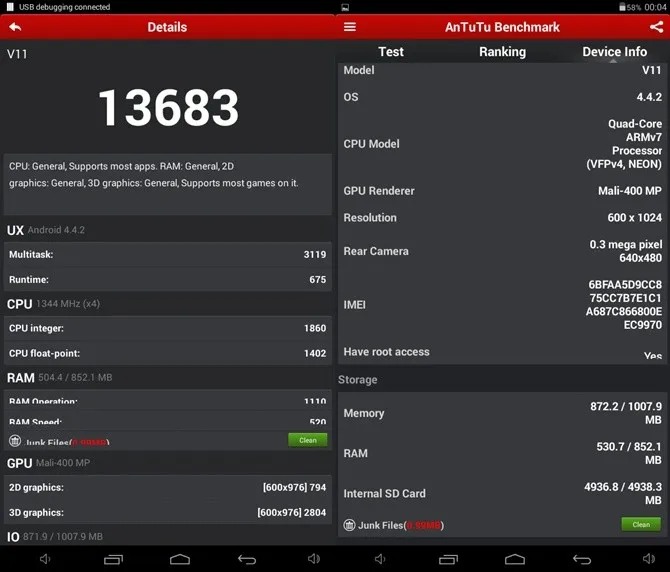The width and height of the screenshot is (670, 572).
Task: Tap the V11 device name in Details
Action: point(17,54)
